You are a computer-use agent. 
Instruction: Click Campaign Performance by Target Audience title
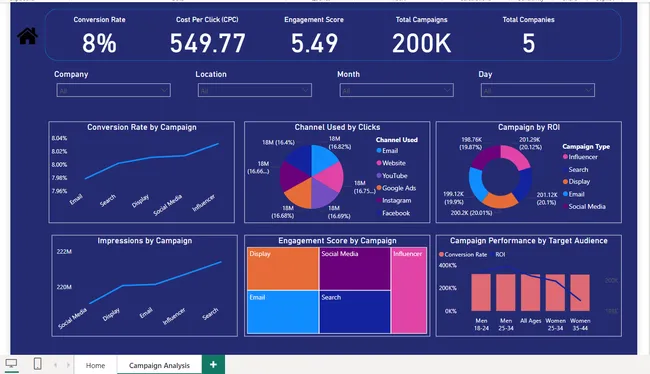pos(529,241)
